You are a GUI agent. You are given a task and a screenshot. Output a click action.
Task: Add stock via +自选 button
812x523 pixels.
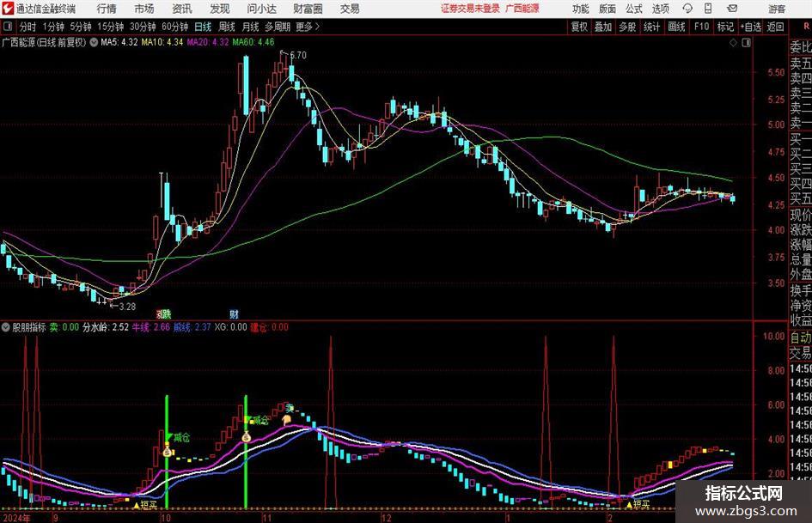pyautogui.click(x=750, y=27)
